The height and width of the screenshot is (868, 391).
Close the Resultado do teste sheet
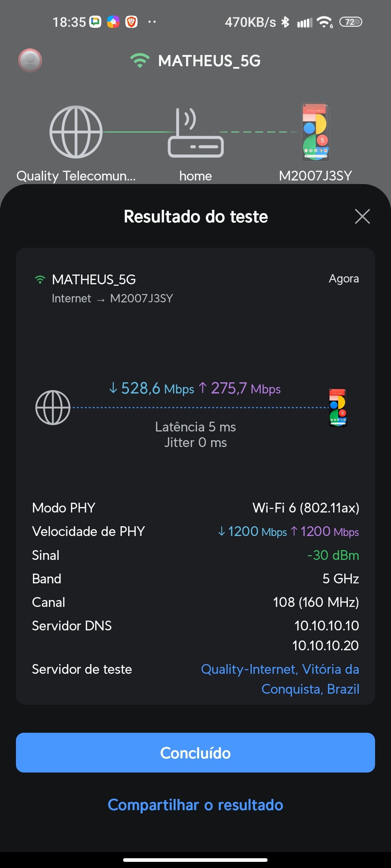tap(362, 216)
